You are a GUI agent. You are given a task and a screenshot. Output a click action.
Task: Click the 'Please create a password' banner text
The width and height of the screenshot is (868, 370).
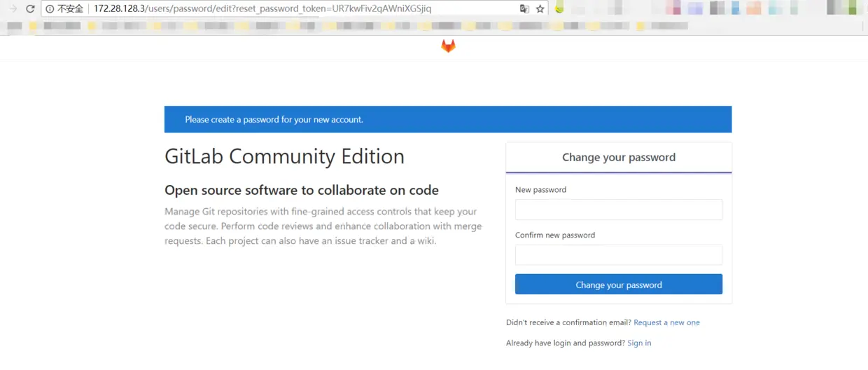(274, 120)
